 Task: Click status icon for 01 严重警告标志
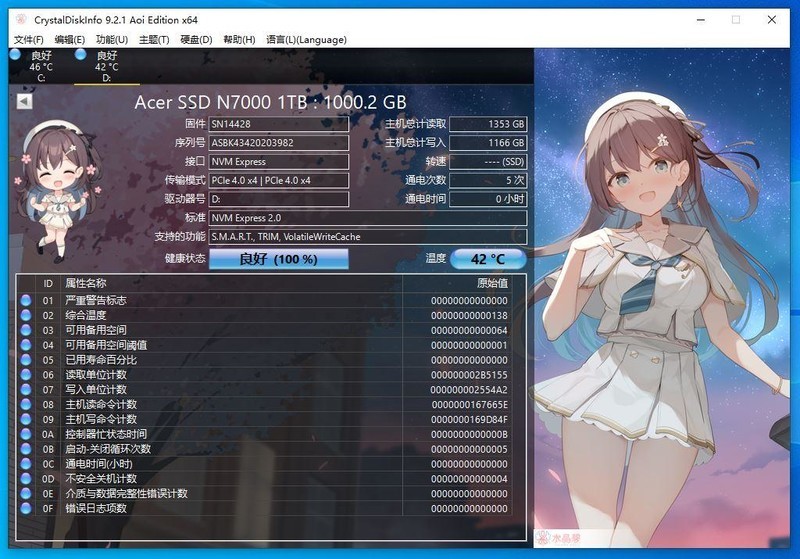click(x=26, y=300)
